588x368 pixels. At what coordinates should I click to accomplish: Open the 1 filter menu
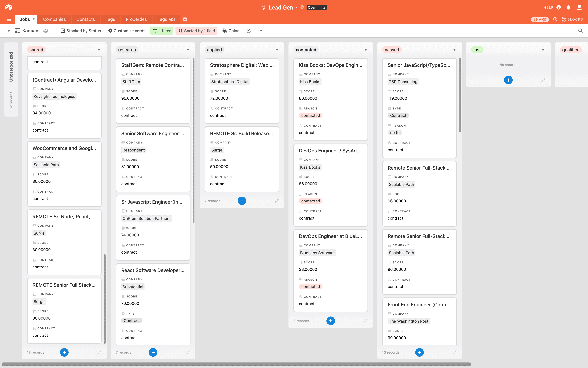coord(162,31)
